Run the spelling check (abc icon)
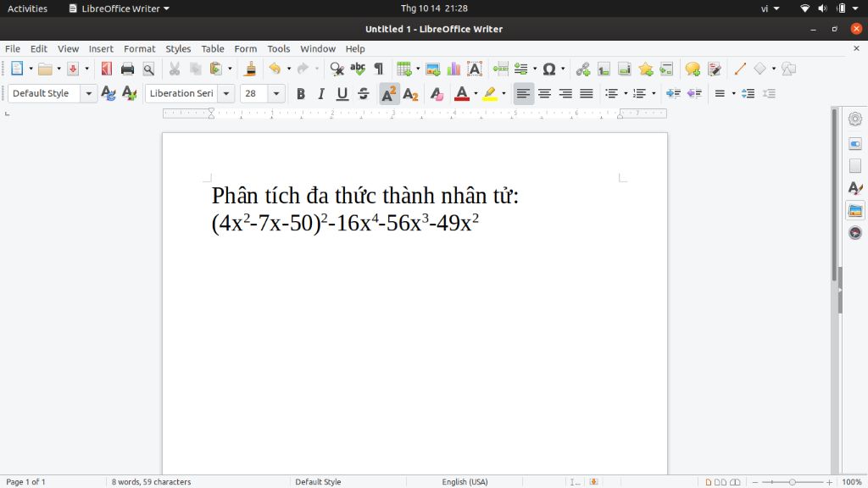This screenshot has width=868, height=488. 358,69
